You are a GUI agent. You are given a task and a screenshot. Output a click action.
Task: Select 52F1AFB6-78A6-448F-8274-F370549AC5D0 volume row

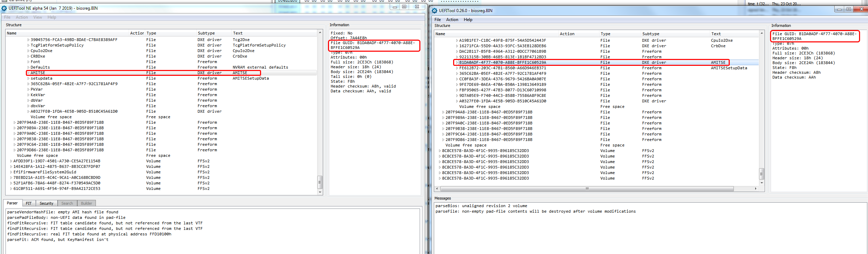(161, 183)
